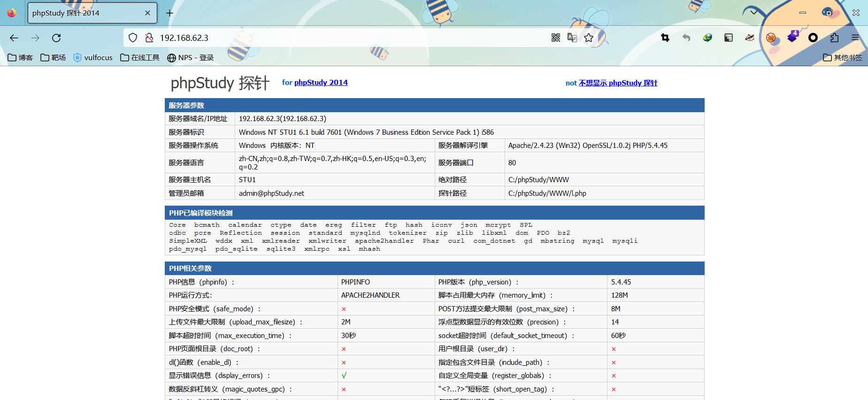Screen dimensions: 868x400
Task: Click the APACHE2HANDLER run mode value
Action: [370, 295]
